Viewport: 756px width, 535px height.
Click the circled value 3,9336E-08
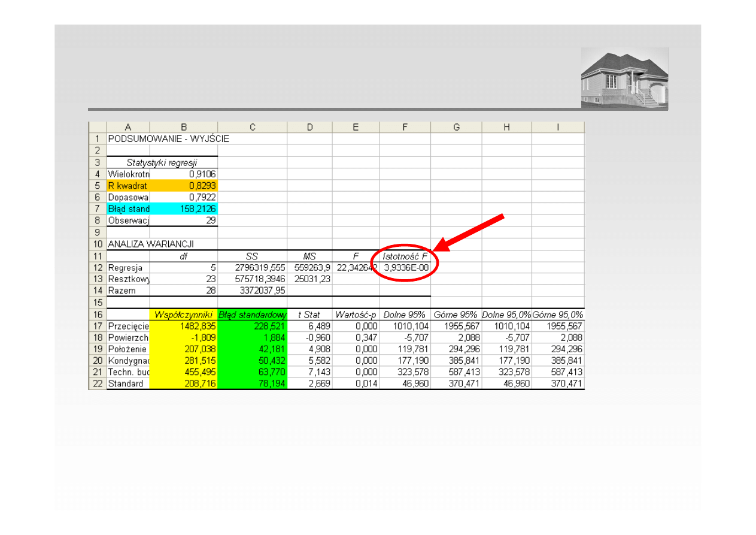pos(406,268)
